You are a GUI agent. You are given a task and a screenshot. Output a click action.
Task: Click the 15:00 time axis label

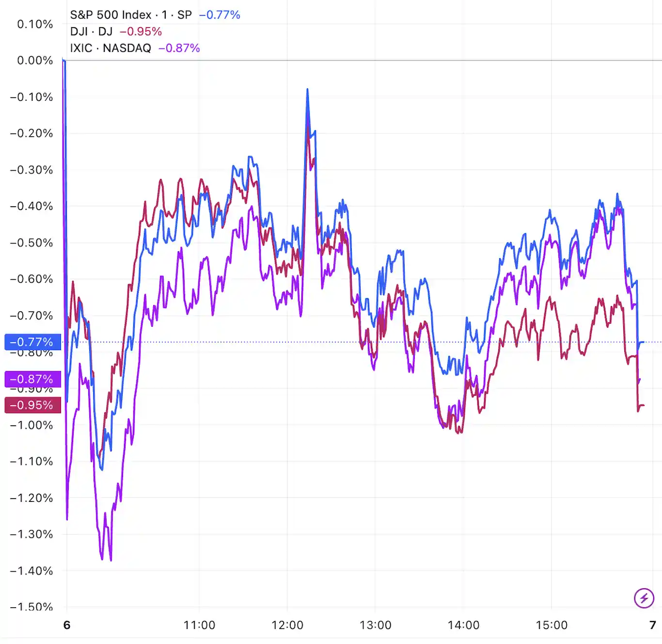pos(552,625)
